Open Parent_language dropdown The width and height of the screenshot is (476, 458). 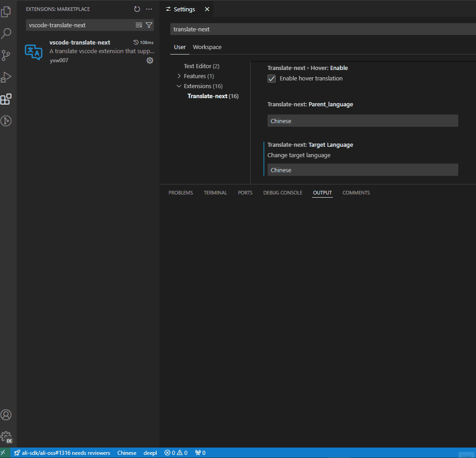click(362, 120)
